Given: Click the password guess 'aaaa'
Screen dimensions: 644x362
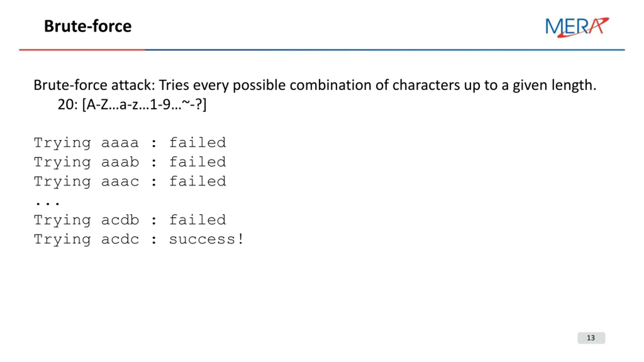Looking at the screenshot, I should (x=120, y=143).
